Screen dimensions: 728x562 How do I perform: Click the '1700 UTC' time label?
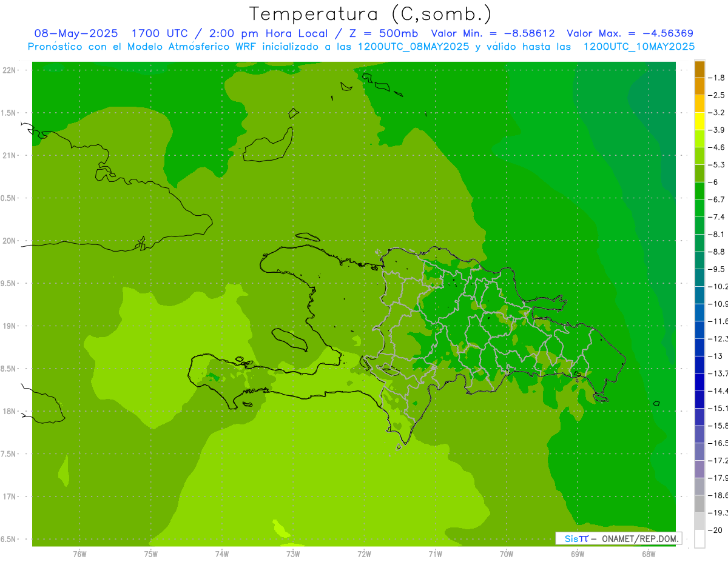161,33
